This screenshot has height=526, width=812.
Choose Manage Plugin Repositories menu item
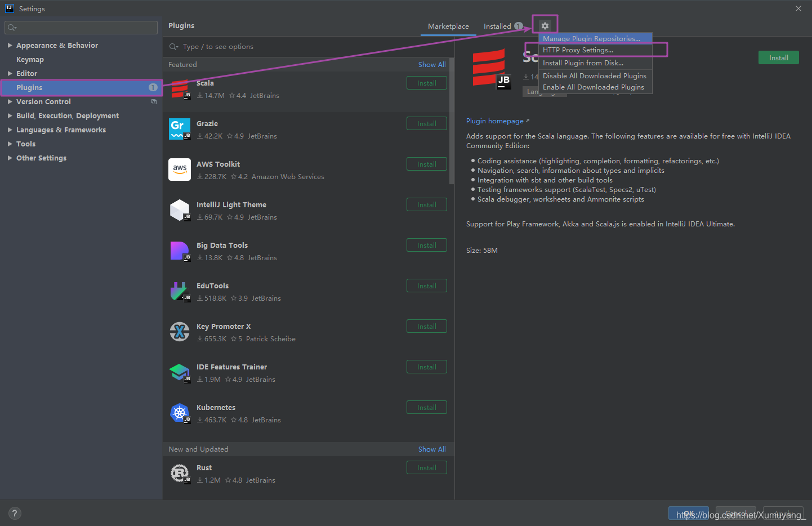(595, 38)
